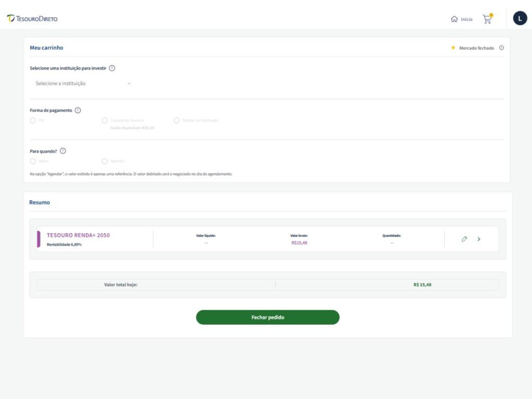Screen dimensions: 532x399
Task: Click the Para quando info icon
Action: click(x=63, y=151)
